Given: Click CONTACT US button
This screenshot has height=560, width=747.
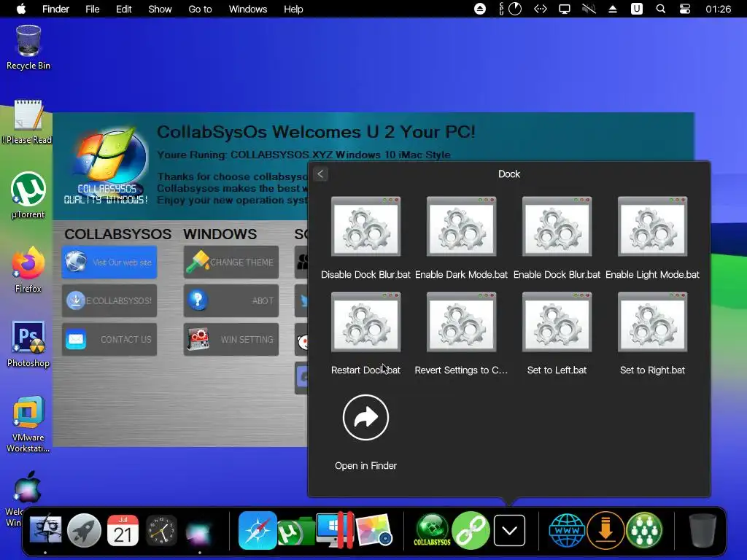Looking at the screenshot, I should tap(109, 340).
